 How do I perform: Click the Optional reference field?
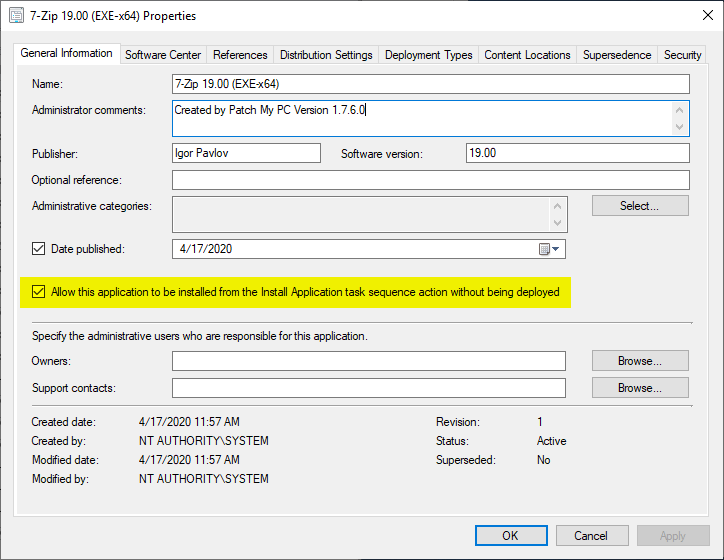(x=431, y=180)
